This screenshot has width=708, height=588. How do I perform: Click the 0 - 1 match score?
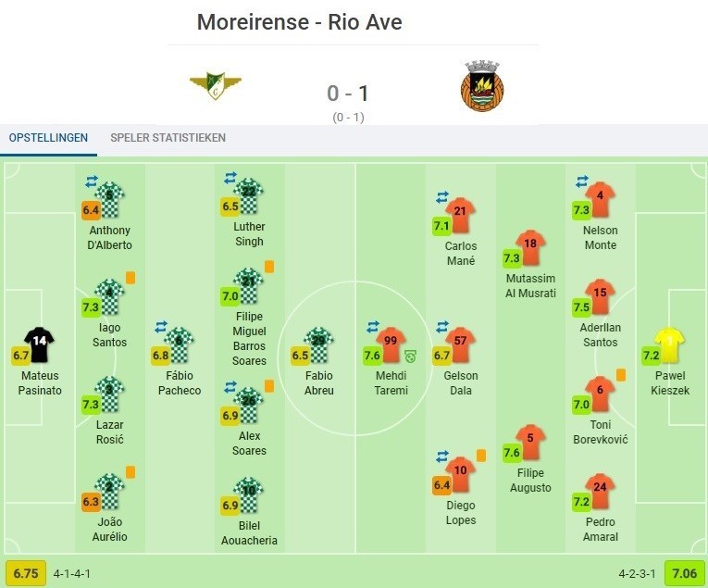pyautogui.click(x=348, y=94)
